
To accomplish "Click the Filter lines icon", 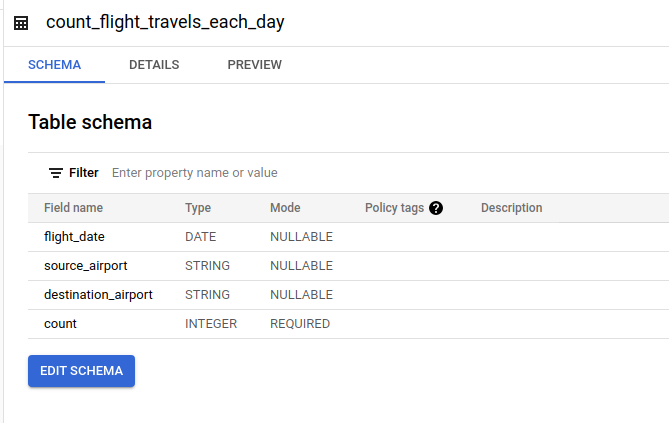I will pos(56,173).
